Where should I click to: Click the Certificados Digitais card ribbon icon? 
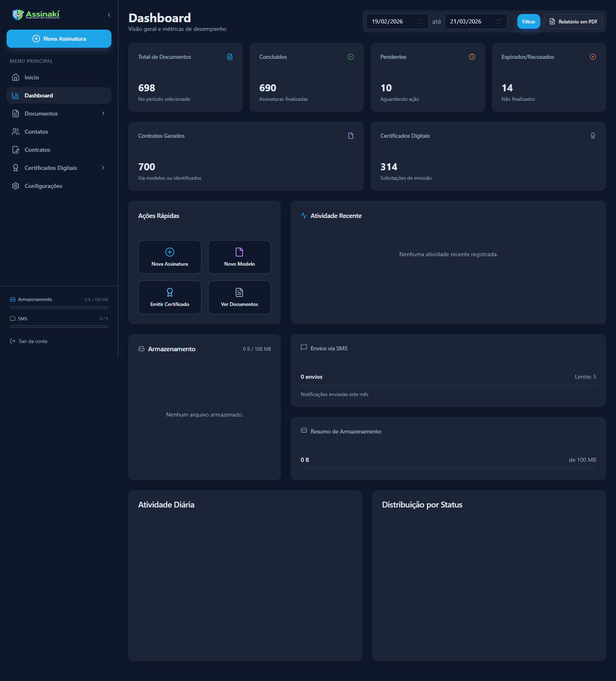pyautogui.click(x=593, y=136)
